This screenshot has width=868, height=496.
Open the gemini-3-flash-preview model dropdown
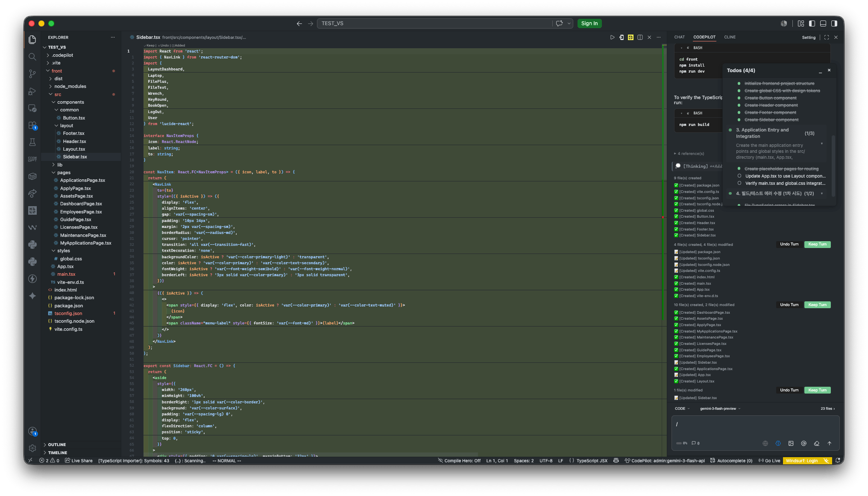pyautogui.click(x=720, y=408)
